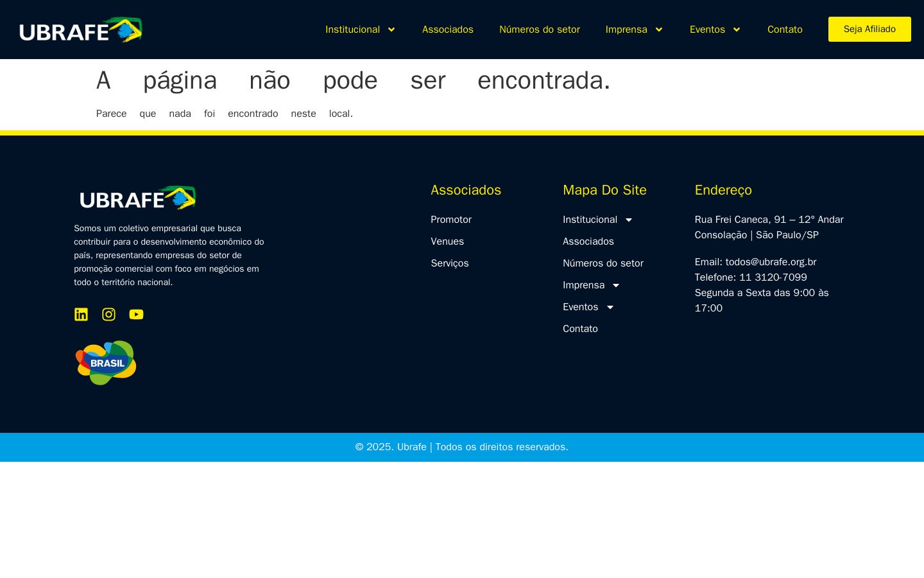Screen dimensions: 924x578
Task: Open Eventos in the footer site map
Action: 580,307
